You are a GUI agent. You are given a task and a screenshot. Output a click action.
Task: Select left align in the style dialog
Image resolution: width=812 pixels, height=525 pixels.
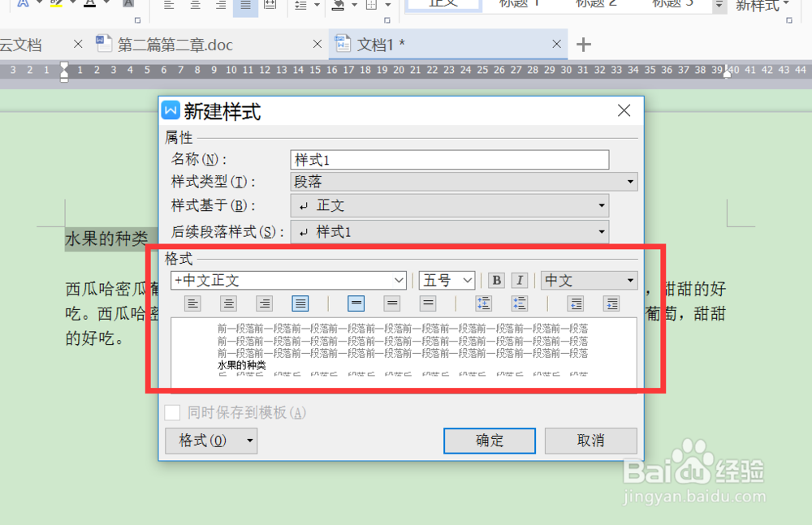(x=192, y=303)
